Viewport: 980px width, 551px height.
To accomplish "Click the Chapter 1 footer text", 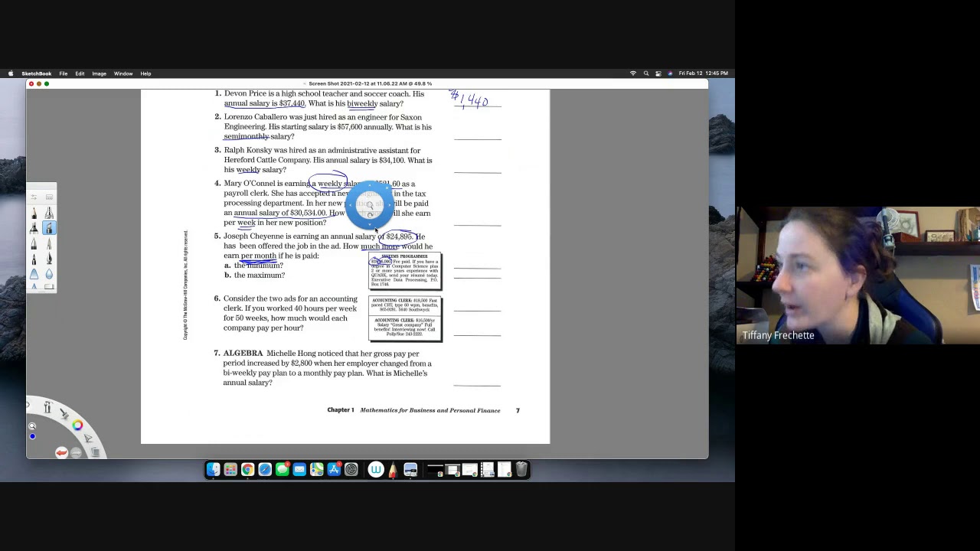I will 341,410.
